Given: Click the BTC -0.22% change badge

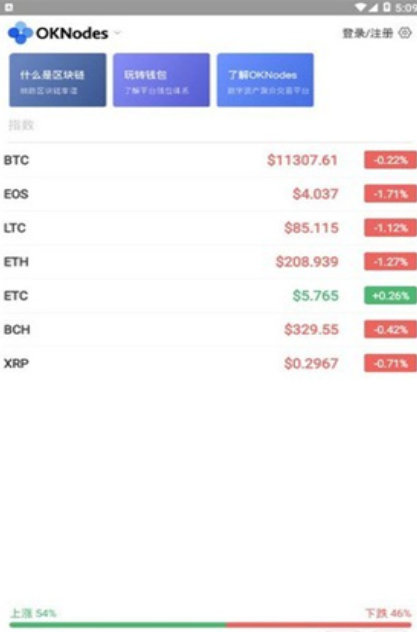Looking at the screenshot, I should (390, 160).
